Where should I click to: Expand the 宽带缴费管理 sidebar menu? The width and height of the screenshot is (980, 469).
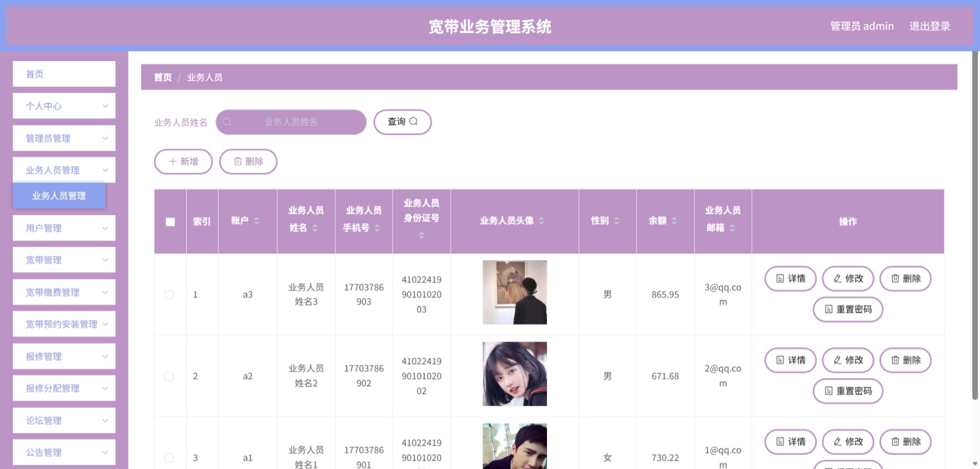tap(64, 292)
